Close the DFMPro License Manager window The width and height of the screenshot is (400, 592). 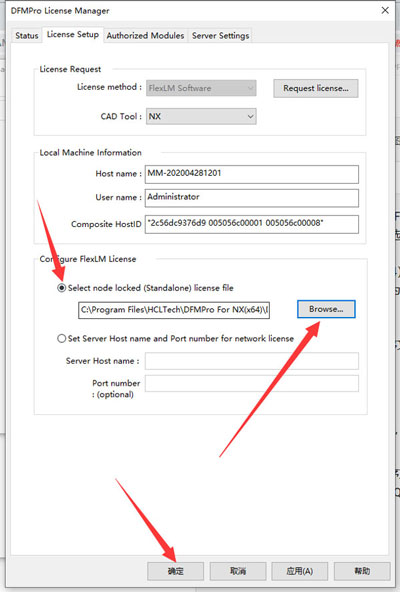(385, 10)
